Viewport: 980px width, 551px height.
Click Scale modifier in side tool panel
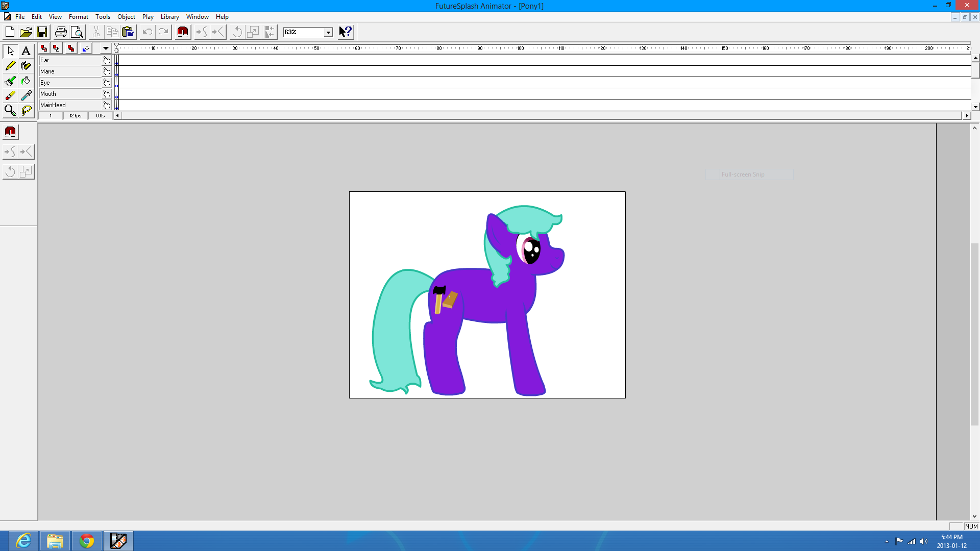pyautogui.click(x=26, y=171)
